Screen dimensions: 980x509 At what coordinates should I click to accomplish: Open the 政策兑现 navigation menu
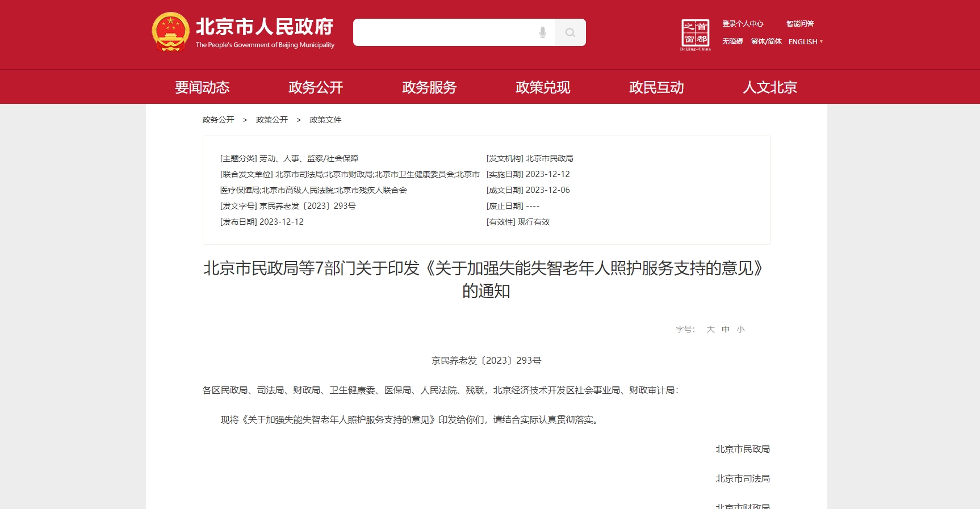[x=543, y=87]
